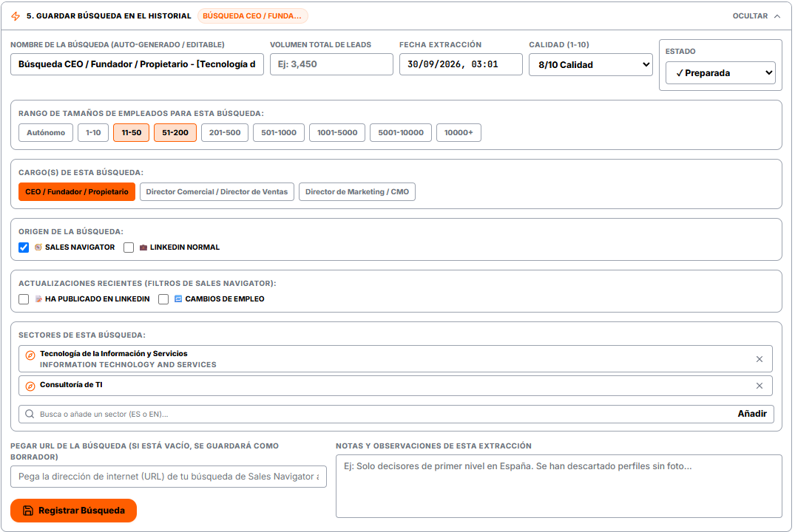Click the lightning bolt icon beside section title
Image resolution: width=795 pixels, height=532 pixels.
point(16,16)
